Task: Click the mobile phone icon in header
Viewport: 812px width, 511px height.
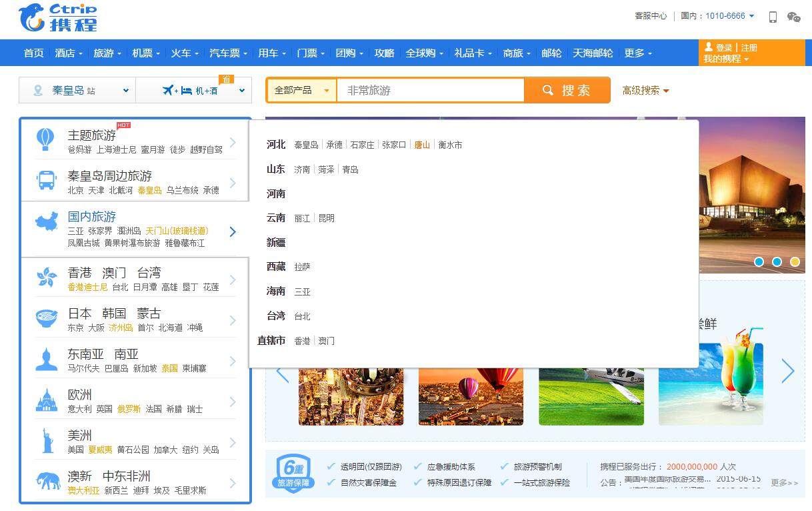Action: point(773,17)
